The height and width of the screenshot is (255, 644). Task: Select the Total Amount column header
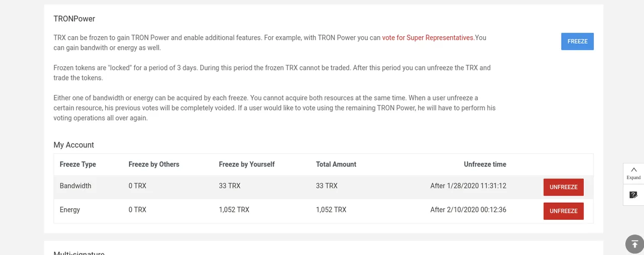pos(336,164)
